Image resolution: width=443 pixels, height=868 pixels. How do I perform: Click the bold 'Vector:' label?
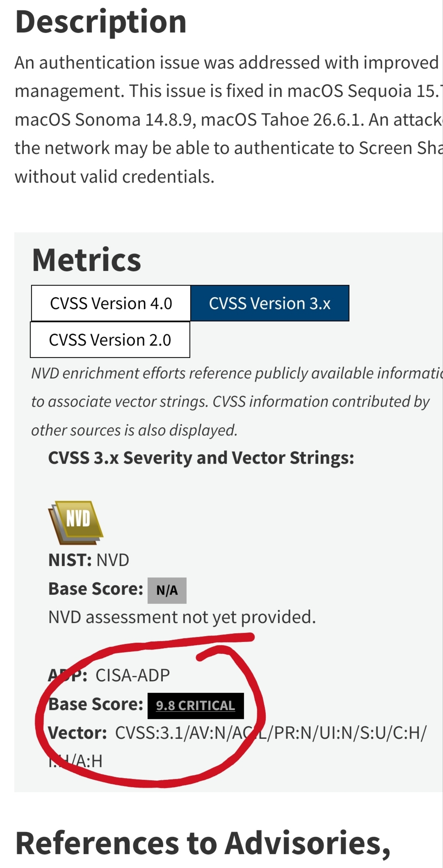click(x=78, y=733)
